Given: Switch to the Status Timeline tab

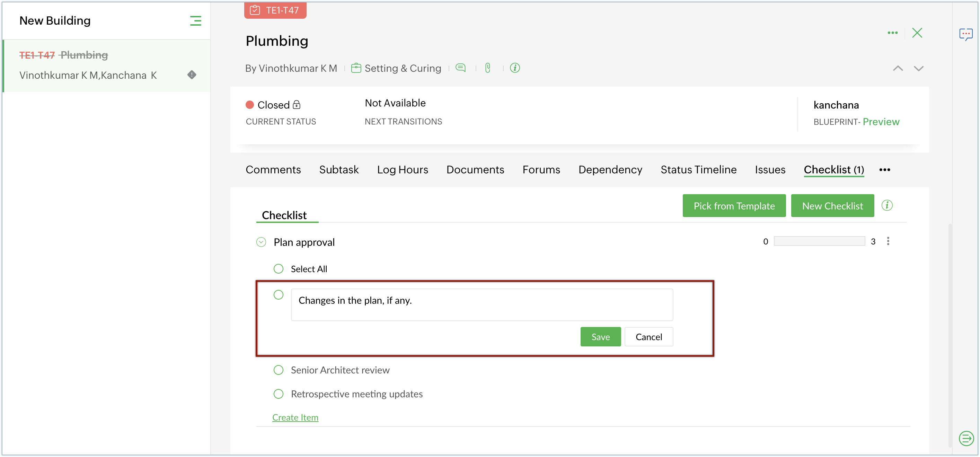Looking at the screenshot, I should click(x=698, y=170).
